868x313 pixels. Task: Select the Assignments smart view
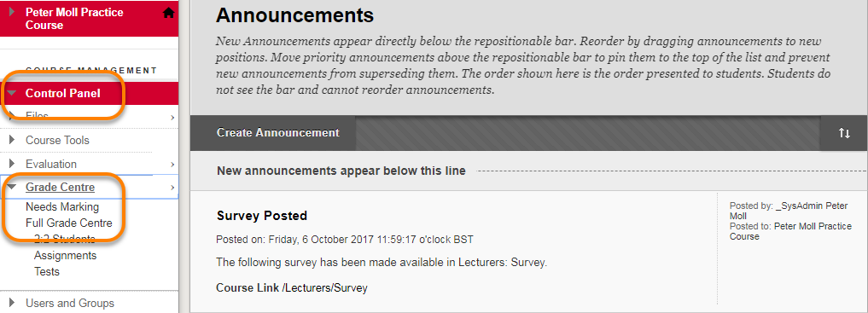click(x=66, y=256)
